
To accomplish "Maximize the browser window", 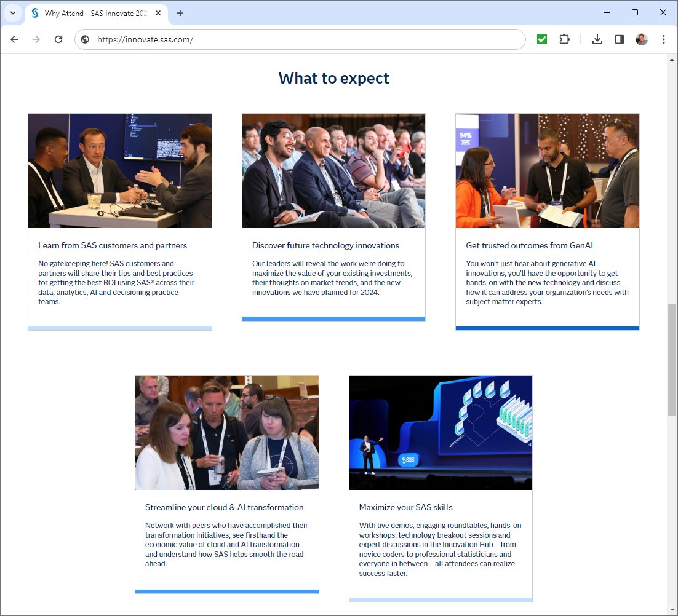I will [635, 12].
